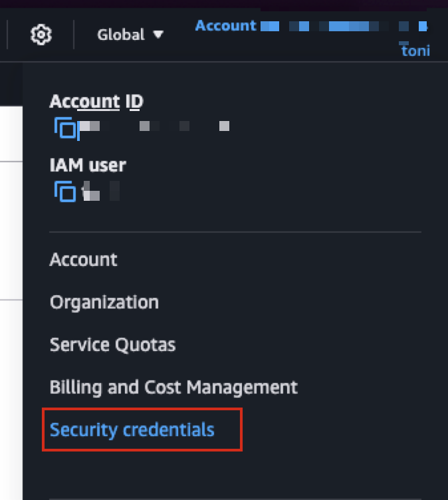
Task: Go to the Organization page
Action: tap(104, 303)
